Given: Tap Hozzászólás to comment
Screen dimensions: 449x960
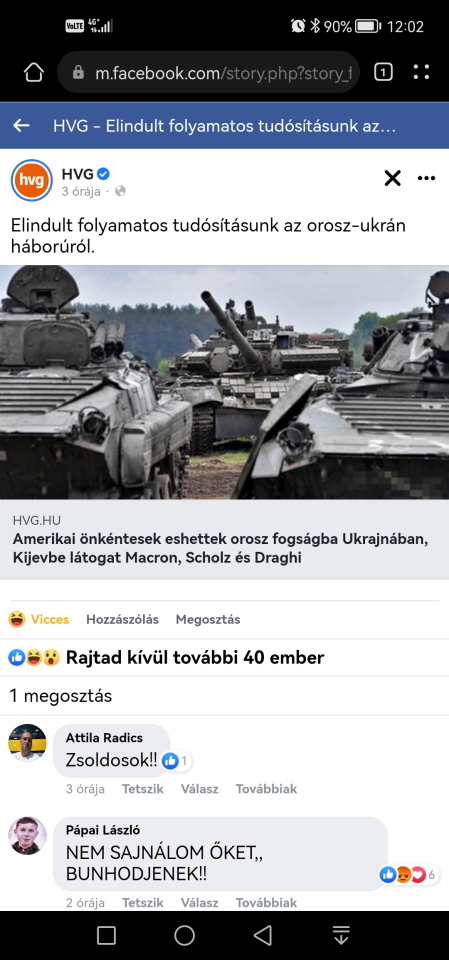Looking at the screenshot, I should point(123,619).
